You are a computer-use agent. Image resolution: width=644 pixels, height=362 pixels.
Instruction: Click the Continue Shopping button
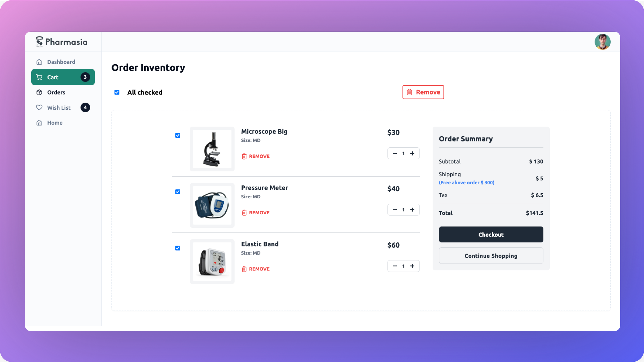(x=491, y=256)
